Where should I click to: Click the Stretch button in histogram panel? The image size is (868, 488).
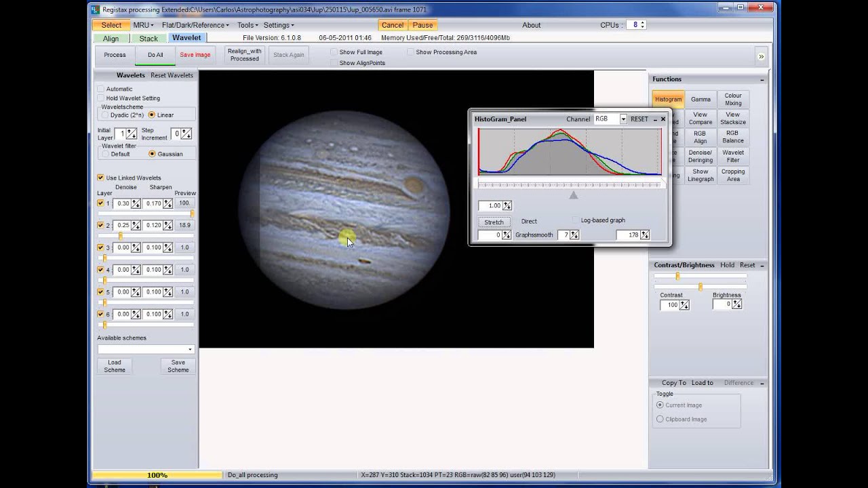tap(494, 222)
